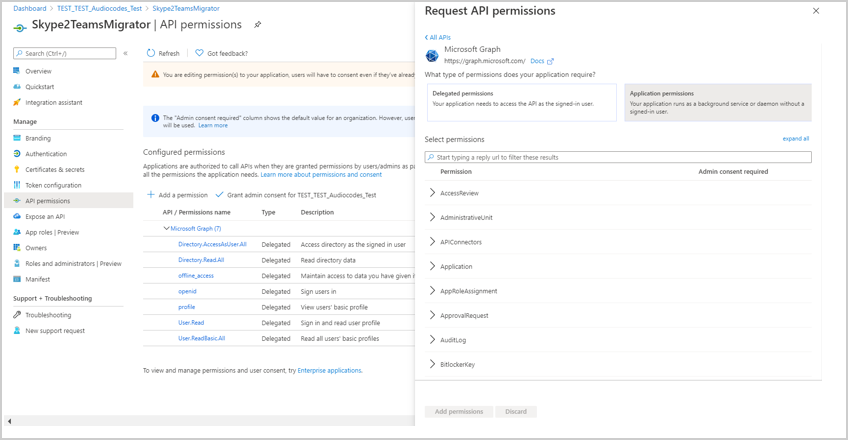Expand the AppRoleAssignment permission group
Viewport: 848px width, 440px height.
432,290
